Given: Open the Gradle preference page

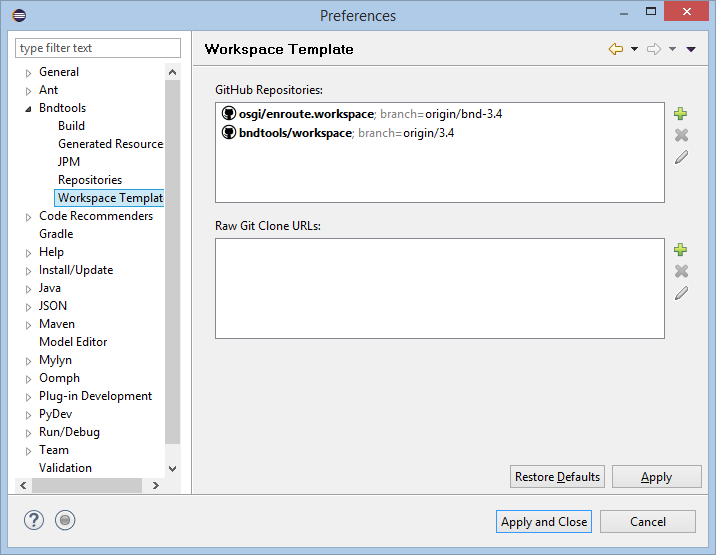Looking at the screenshot, I should tap(56, 234).
